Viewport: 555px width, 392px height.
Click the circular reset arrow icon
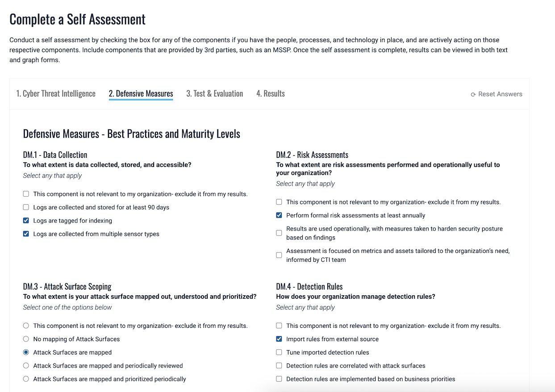point(472,94)
